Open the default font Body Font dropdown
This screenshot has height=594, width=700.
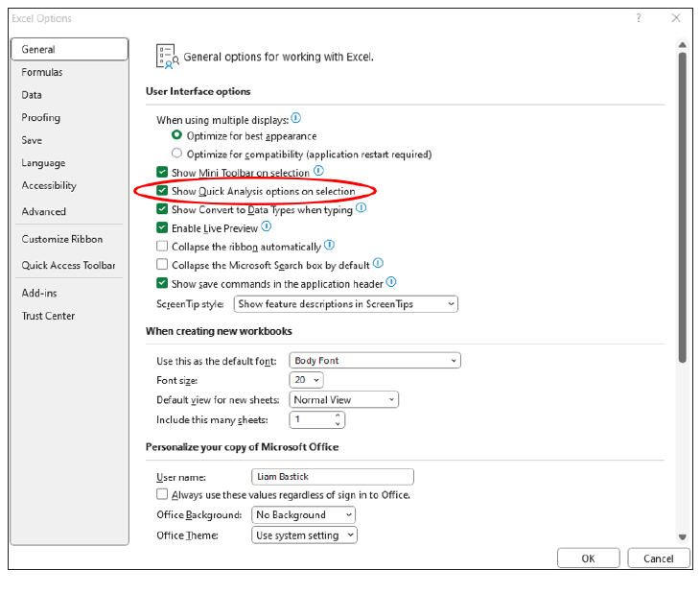[x=375, y=361]
